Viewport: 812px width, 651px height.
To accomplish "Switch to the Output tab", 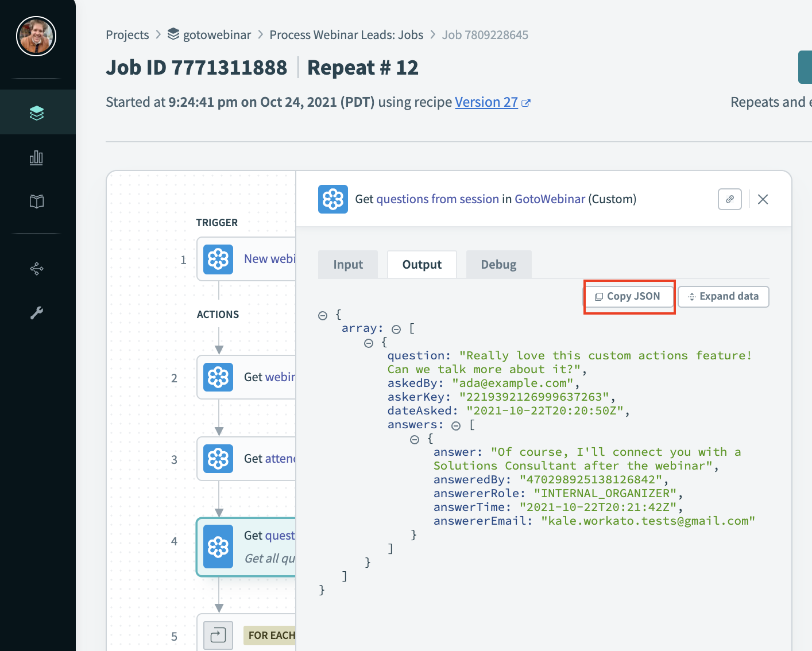I will coord(422,265).
